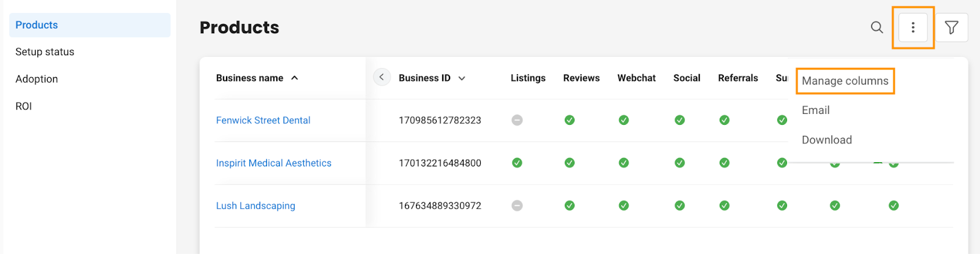Click the Business ID column header text
The image size is (980, 254).
[x=424, y=78]
